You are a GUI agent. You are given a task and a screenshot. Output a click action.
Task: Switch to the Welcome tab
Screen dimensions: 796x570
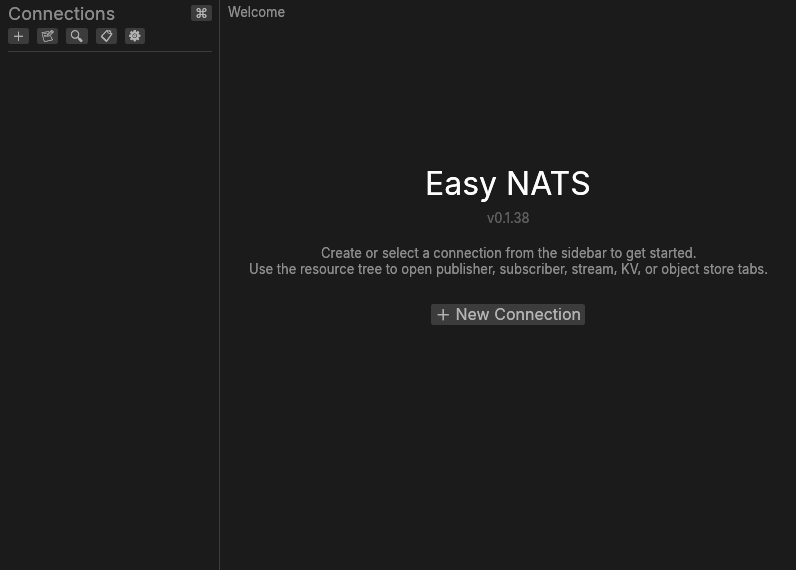pos(256,12)
